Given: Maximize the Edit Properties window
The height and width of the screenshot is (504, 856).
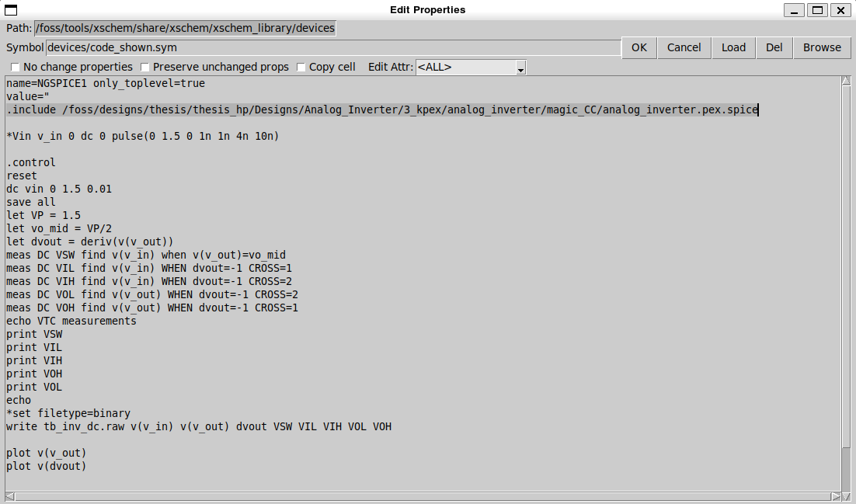Looking at the screenshot, I should tap(816, 9).
